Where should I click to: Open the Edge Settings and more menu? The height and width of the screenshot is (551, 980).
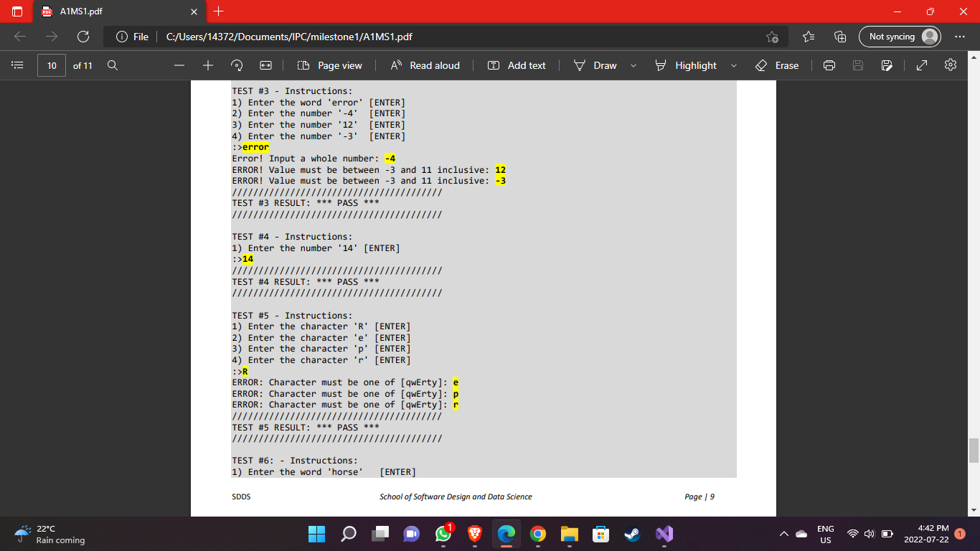[960, 37]
